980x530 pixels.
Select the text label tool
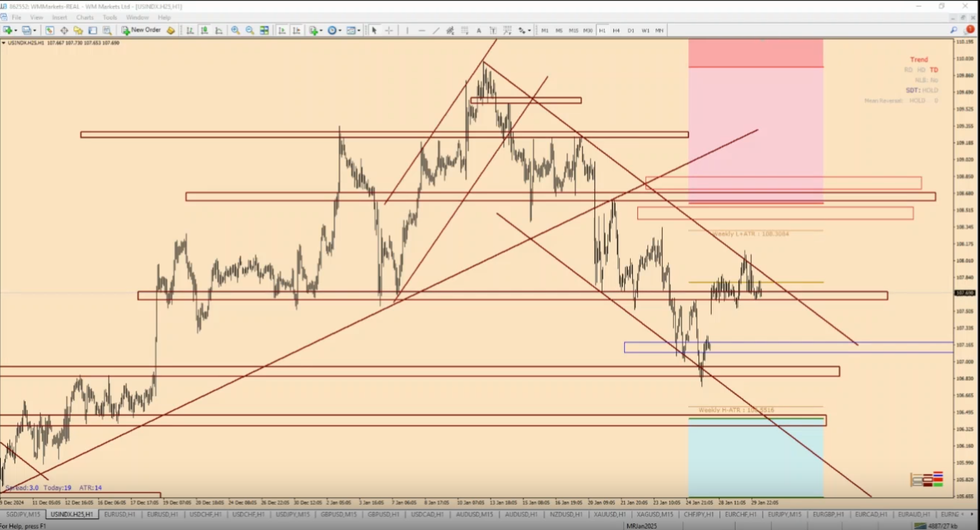493,31
